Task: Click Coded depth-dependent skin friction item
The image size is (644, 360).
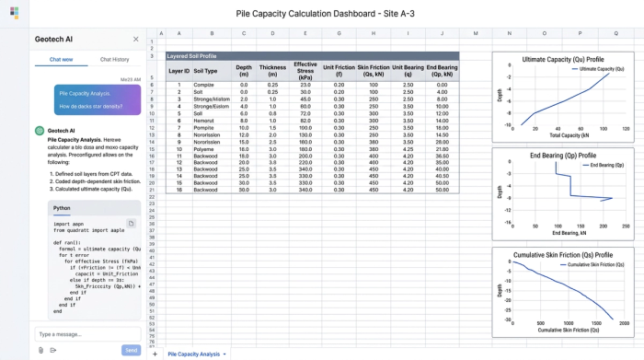Action: [x=98, y=181]
